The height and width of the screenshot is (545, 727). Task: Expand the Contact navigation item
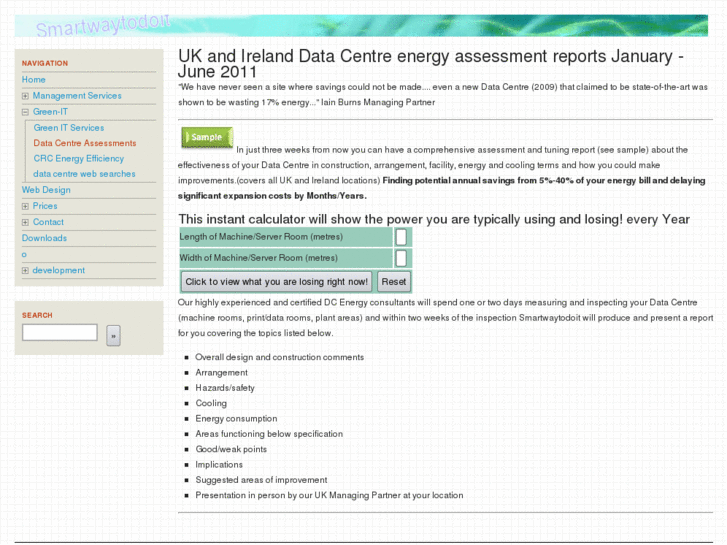25,223
